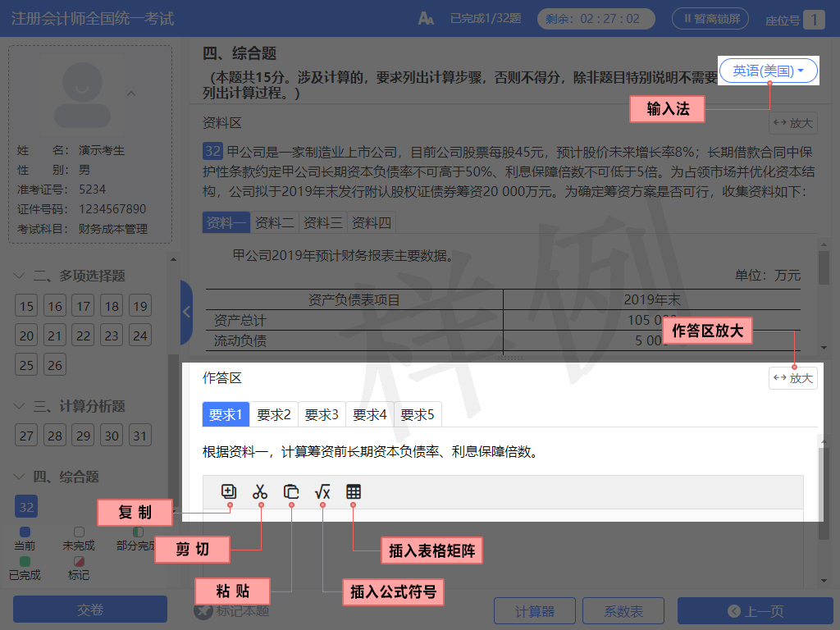
Task: Open the 英语(美国) input method dropdown
Action: (766, 71)
